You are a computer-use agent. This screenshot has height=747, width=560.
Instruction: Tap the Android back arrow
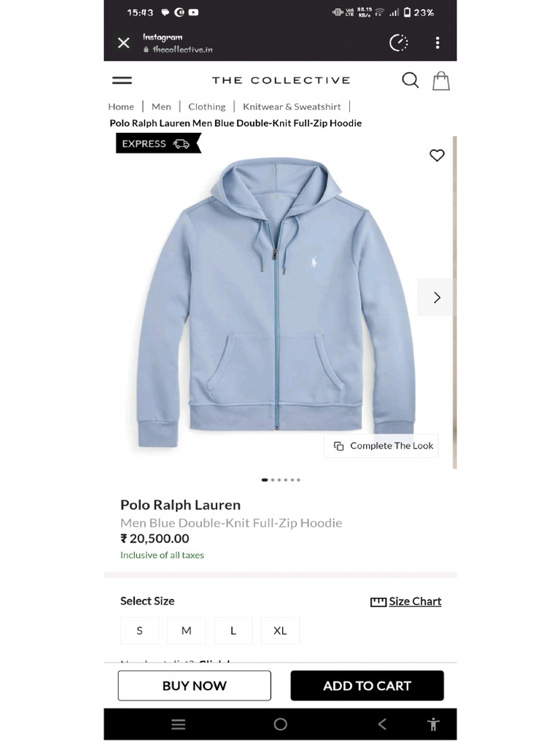point(382,724)
